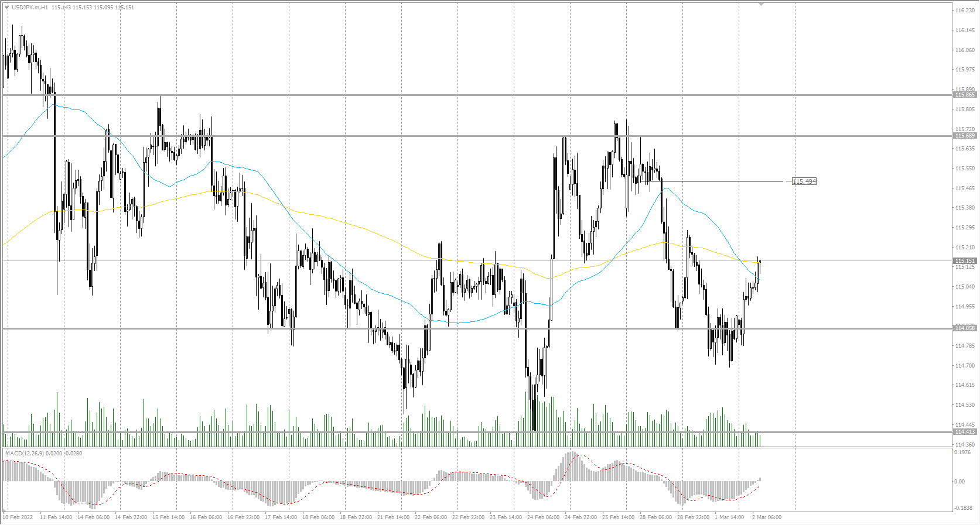Viewport: 980px width, 525px height.
Task: Click the 114.785 price scale value
Action: [x=965, y=346]
